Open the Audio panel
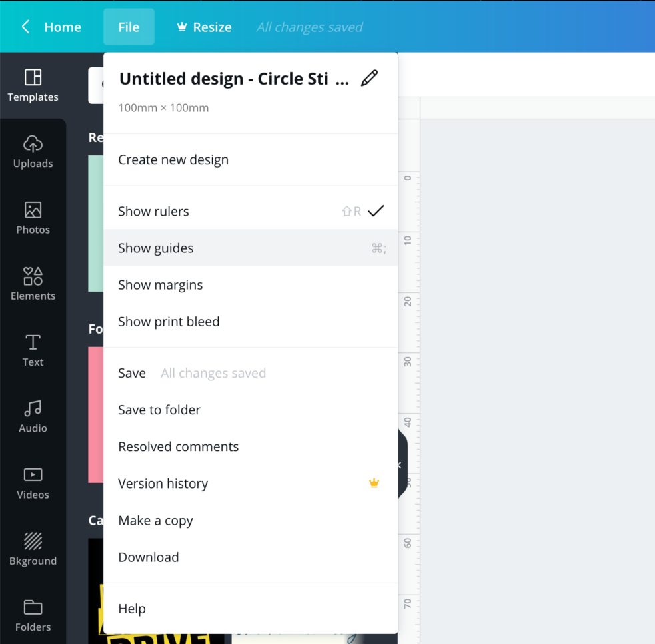This screenshot has height=644, width=655. pyautogui.click(x=33, y=416)
